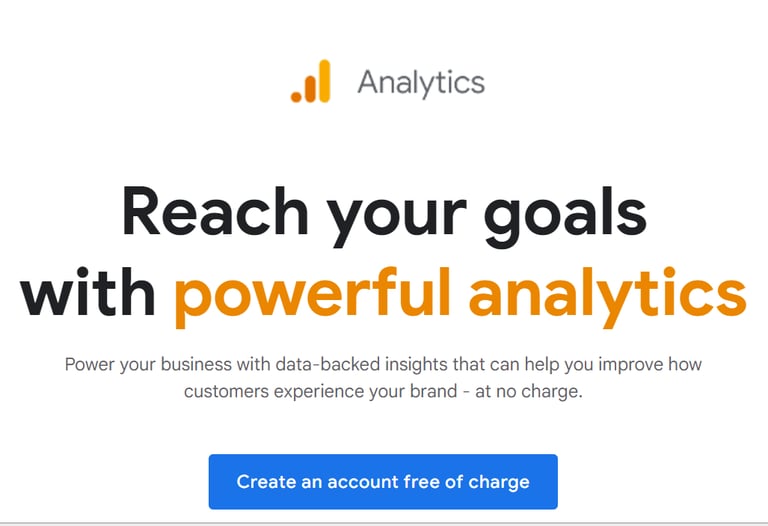Click the word 'your' in the headline
Image resolution: width=768 pixels, height=526 pixels.
pyautogui.click(x=397, y=216)
